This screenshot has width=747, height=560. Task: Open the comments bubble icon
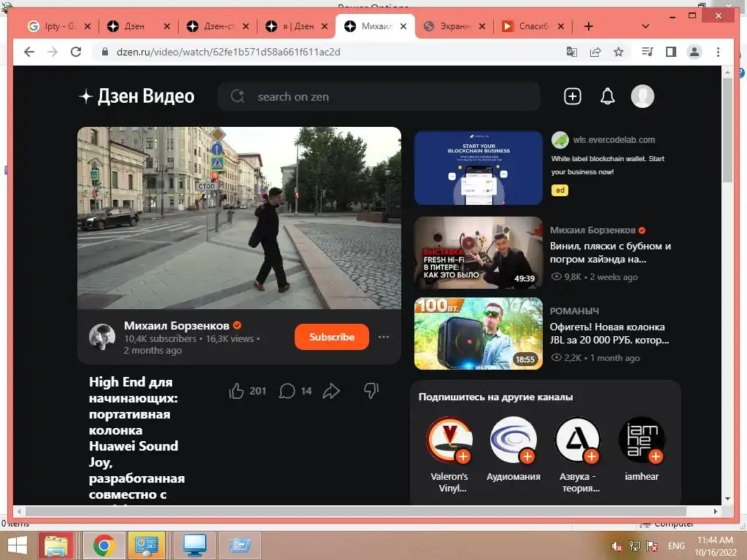tap(287, 391)
